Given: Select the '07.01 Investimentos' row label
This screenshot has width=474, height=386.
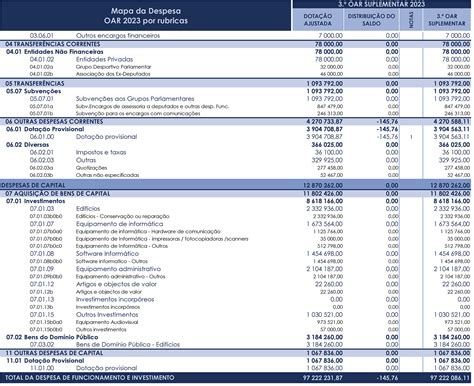Looking at the screenshot, I should pos(35,201).
